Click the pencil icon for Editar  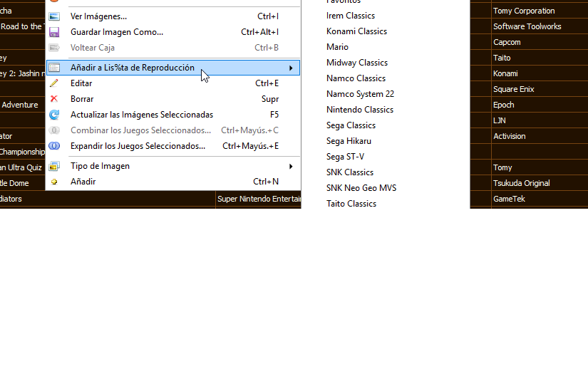click(x=54, y=83)
